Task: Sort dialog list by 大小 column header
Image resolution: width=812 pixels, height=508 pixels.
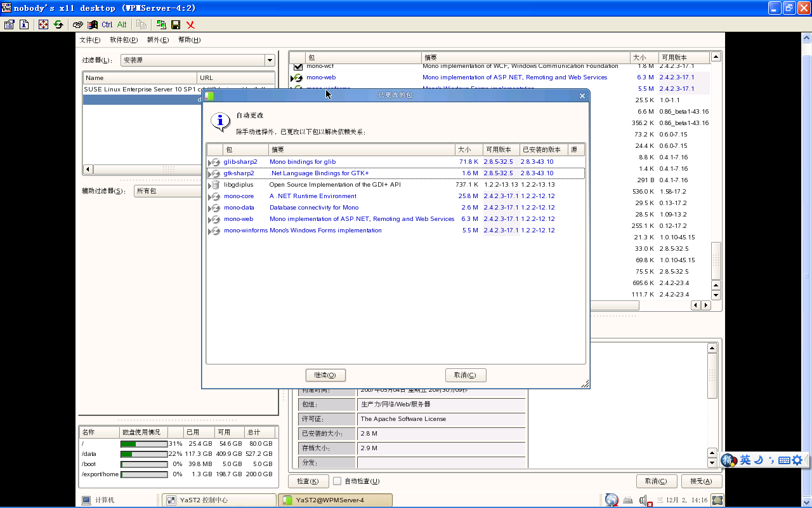Action: coord(469,150)
